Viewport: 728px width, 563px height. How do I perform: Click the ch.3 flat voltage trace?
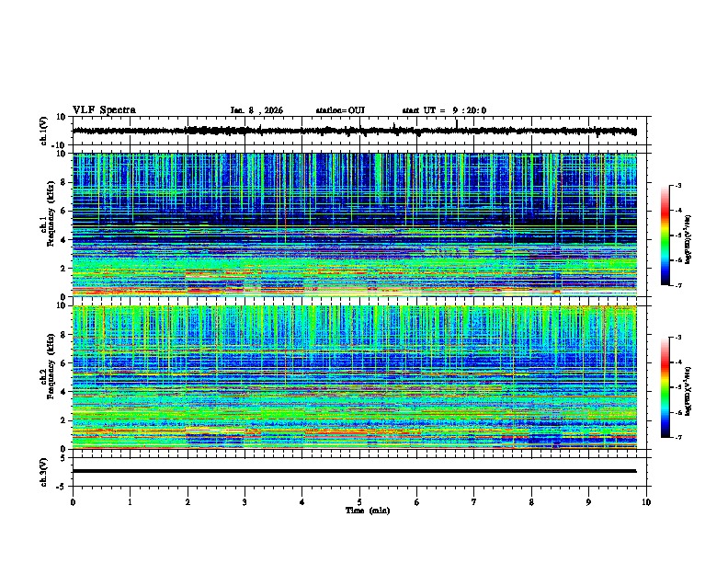pos(354,471)
